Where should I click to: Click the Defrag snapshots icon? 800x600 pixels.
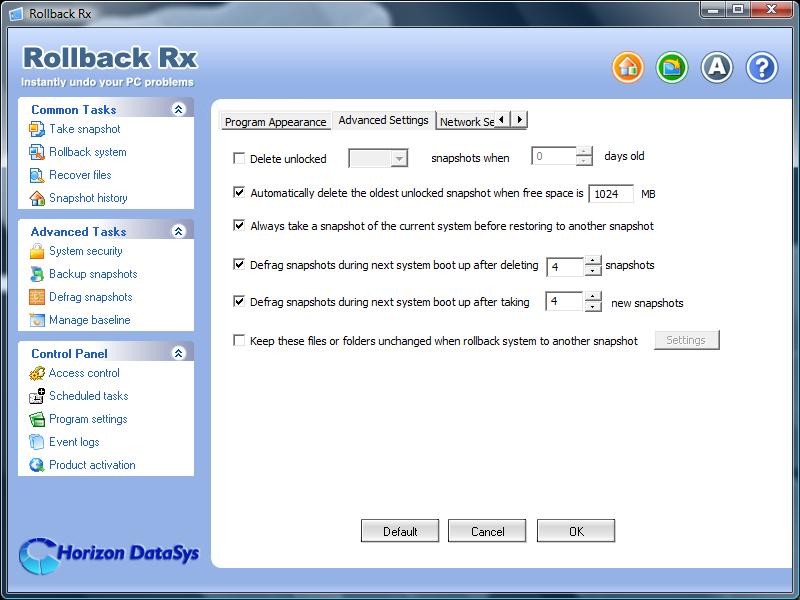coord(37,297)
